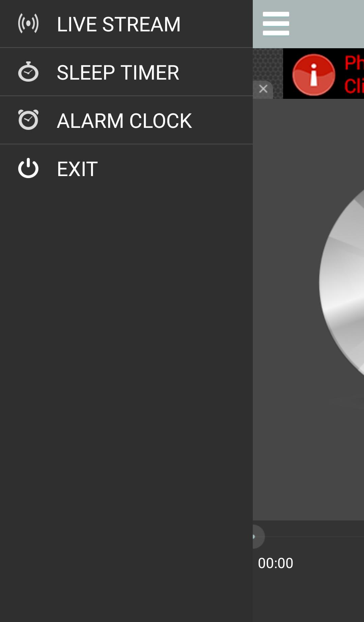The width and height of the screenshot is (364, 622).
Task: Tap the live stream broadcast icon
Action: coord(28,24)
